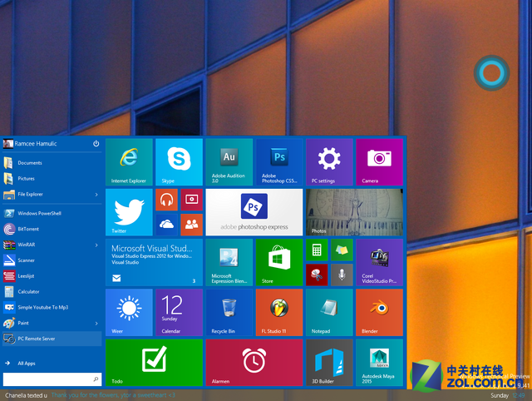The height and width of the screenshot is (401, 532).
Task: Click the search magnifier icon
Action: (x=96, y=379)
